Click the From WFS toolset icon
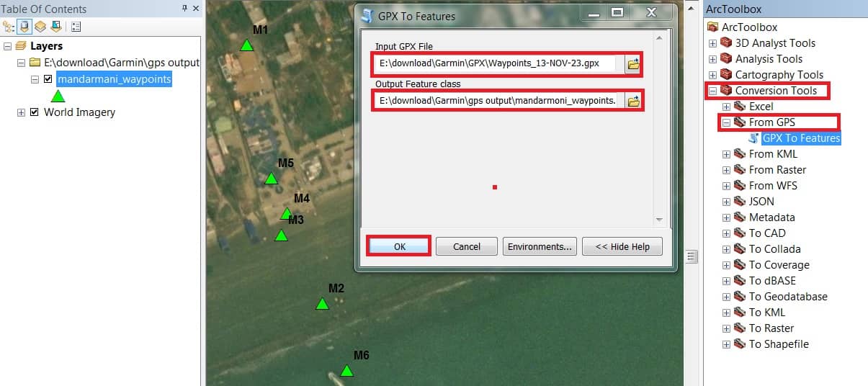The width and height of the screenshot is (868, 386). 740,186
